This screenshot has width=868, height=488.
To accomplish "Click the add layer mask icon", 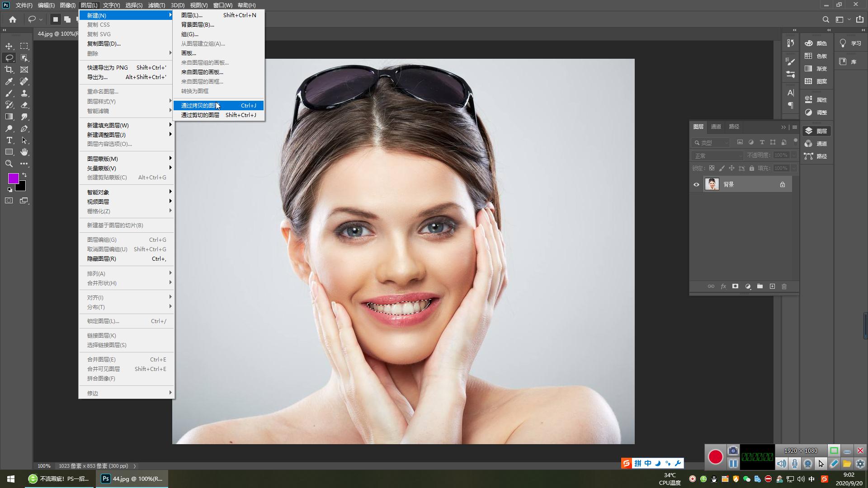I will [x=735, y=286].
